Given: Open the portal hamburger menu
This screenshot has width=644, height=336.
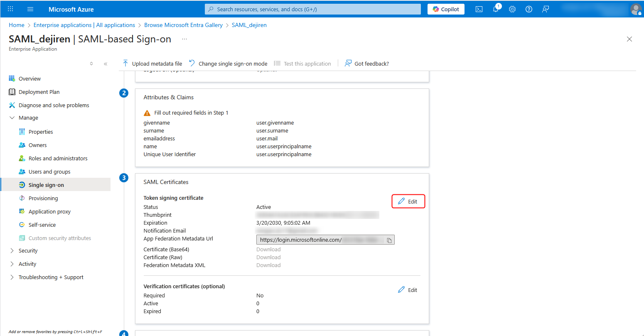Looking at the screenshot, I should (x=30, y=9).
